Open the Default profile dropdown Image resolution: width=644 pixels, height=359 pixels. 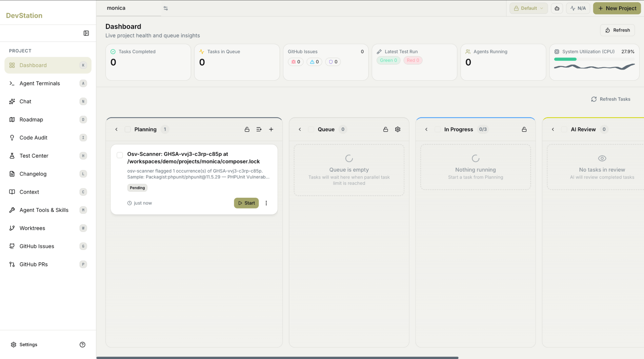pyautogui.click(x=528, y=8)
